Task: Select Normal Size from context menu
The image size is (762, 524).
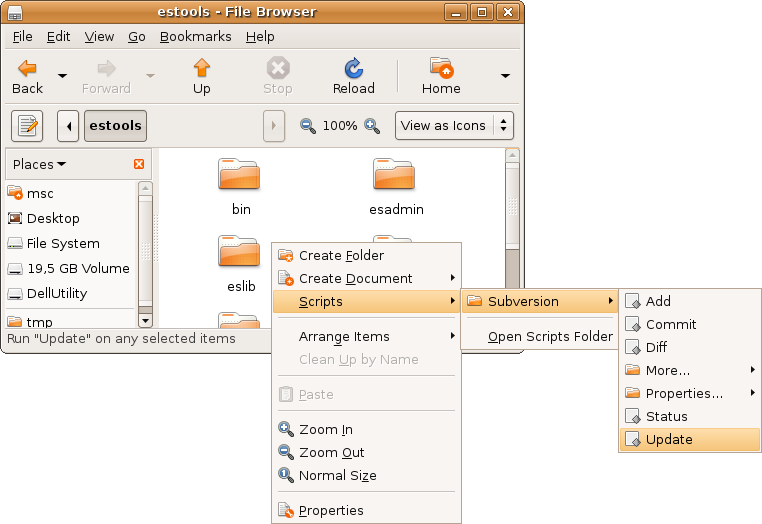Action: tap(366, 475)
